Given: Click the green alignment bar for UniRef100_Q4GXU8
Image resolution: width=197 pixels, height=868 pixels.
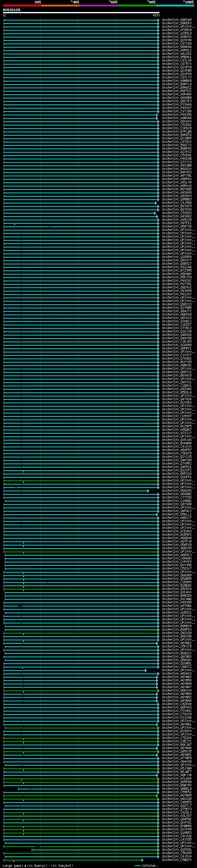Looking at the screenshot, I should [x=81, y=633].
